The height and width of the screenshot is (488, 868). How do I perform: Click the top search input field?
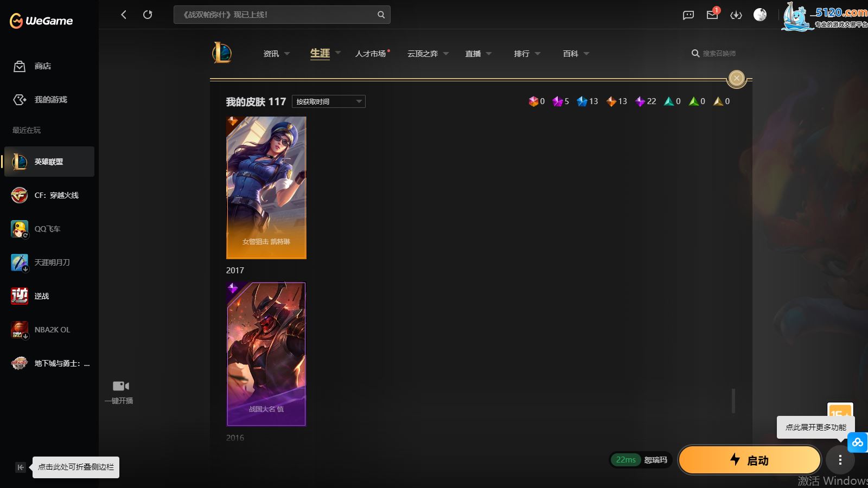(282, 15)
